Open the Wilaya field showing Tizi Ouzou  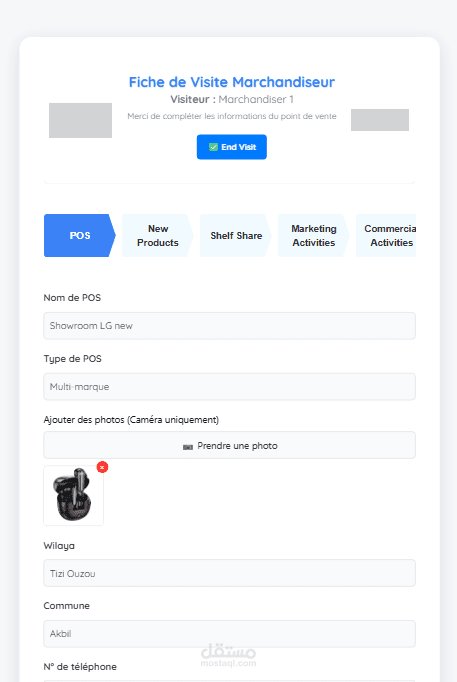[230, 573]
